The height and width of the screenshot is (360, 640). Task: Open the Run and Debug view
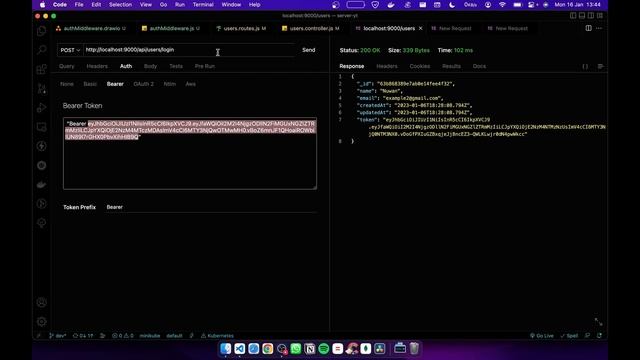pyautogui.click(x=42, y=107)
